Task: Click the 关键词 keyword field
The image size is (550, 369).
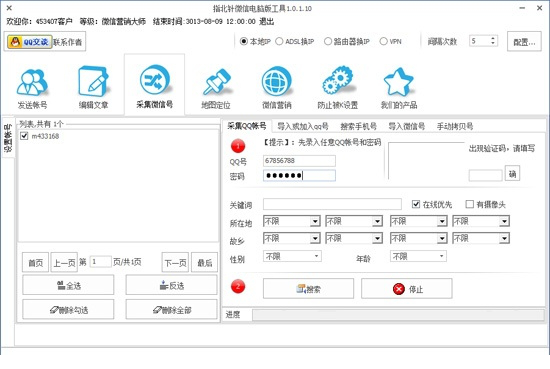Action: tap(332, 204)
